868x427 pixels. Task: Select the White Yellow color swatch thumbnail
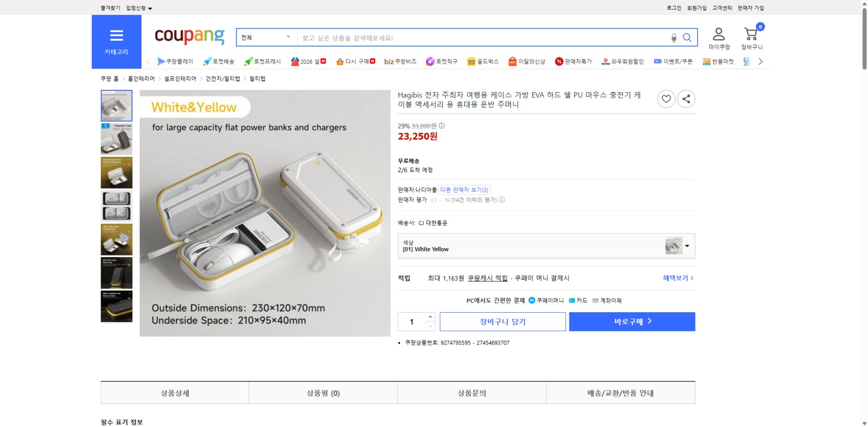(x=674, y=245)
